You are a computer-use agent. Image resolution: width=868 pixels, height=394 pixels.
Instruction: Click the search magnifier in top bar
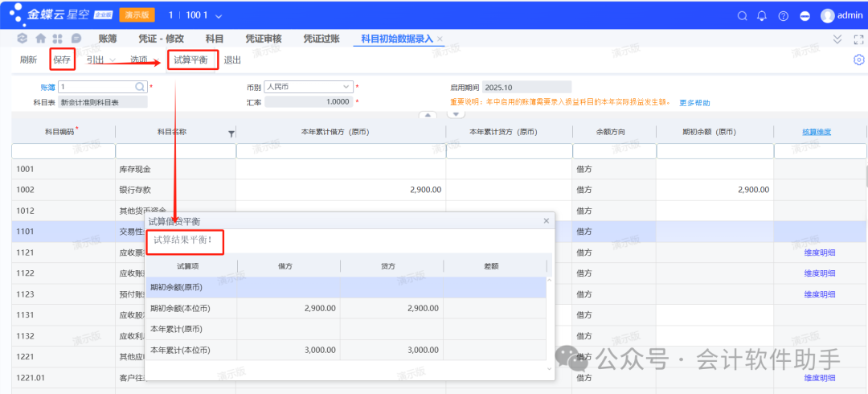742,15
